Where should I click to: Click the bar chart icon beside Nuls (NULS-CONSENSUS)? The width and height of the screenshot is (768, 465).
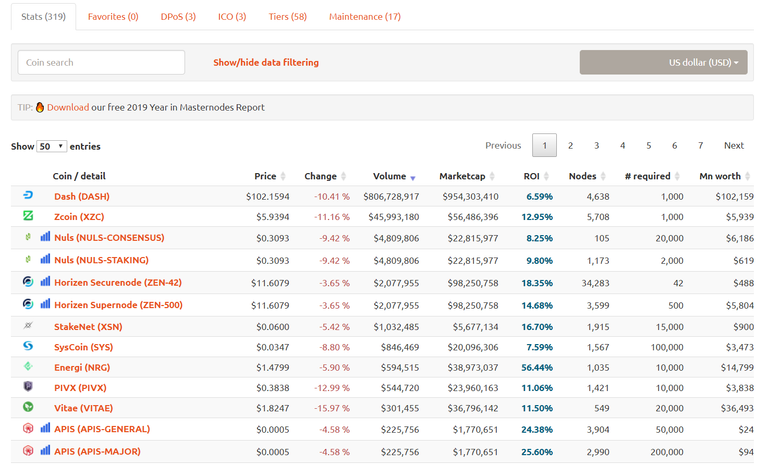[45, 238]
